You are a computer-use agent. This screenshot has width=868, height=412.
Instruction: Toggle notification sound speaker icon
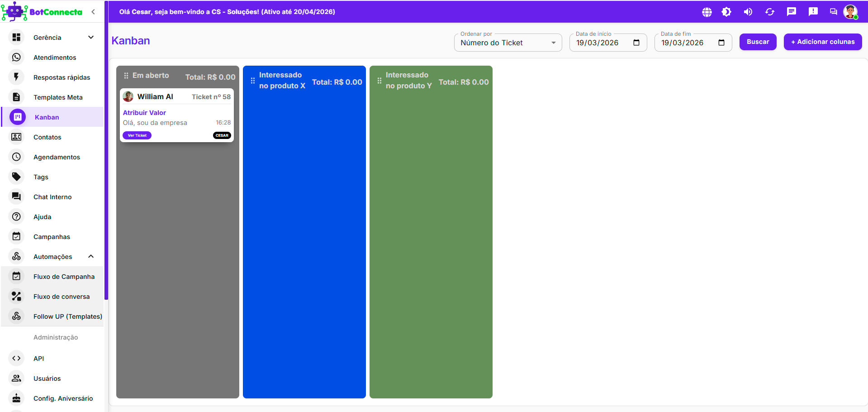[748, 12]
